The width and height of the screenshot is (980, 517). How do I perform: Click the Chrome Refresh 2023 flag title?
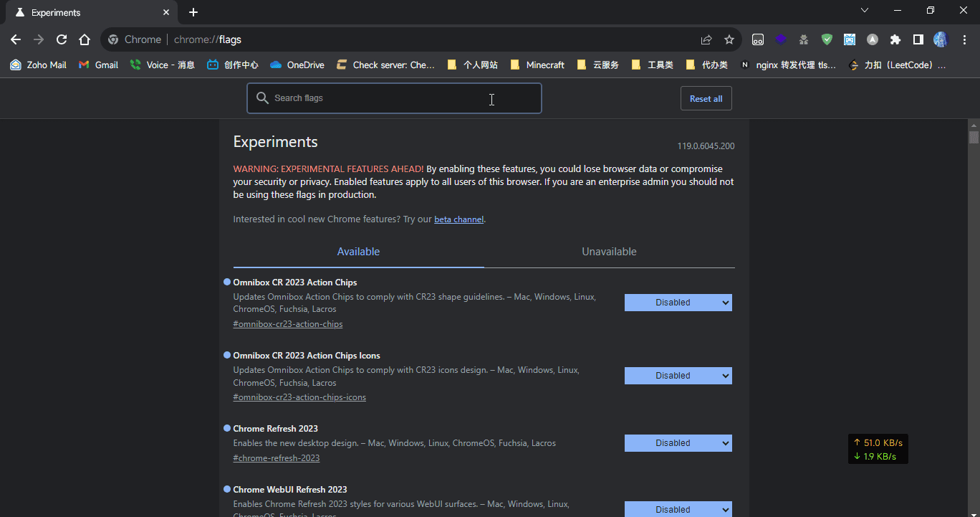pyautogui.click(x=275, y=429)
